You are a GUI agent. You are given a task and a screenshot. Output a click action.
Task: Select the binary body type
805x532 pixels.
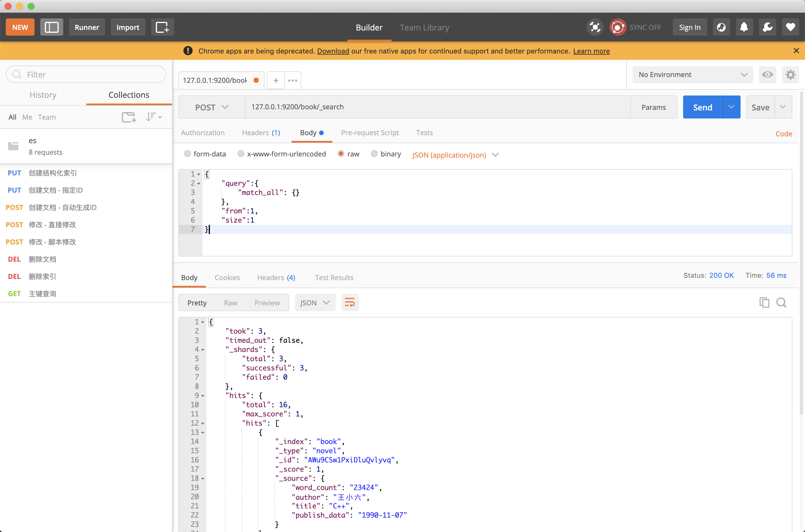point(374,154)
